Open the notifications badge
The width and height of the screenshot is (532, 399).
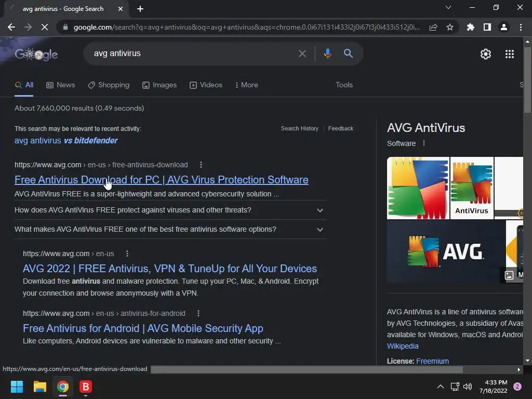pos(517,387)
